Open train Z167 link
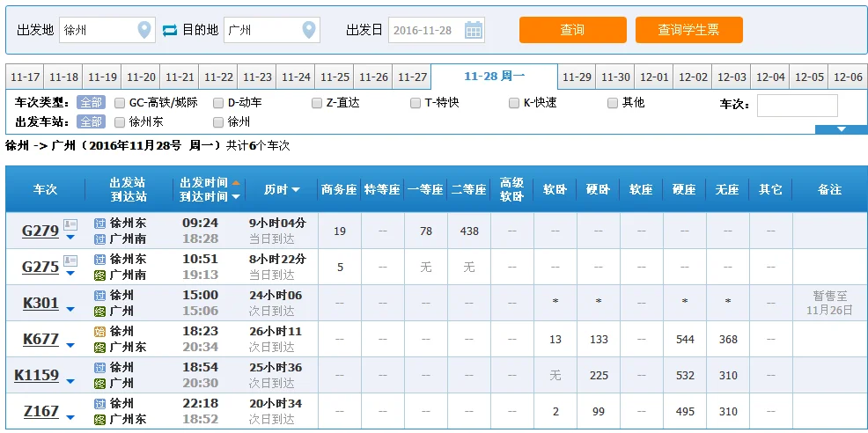 pos(41,411)
